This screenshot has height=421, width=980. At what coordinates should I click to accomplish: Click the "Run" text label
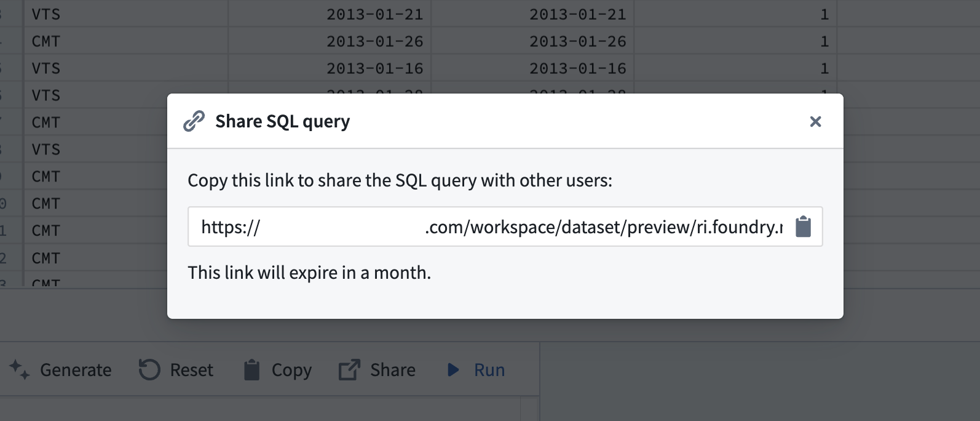(x=489, y=370)
